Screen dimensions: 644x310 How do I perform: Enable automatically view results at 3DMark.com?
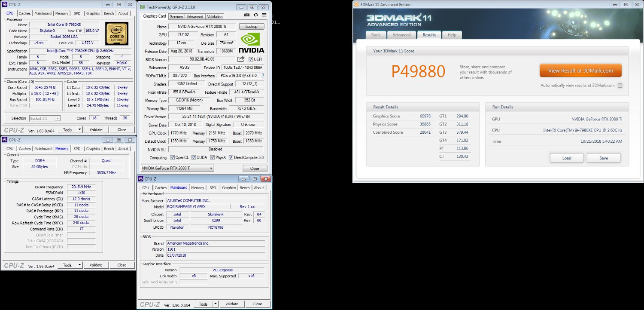click(620, 86)
